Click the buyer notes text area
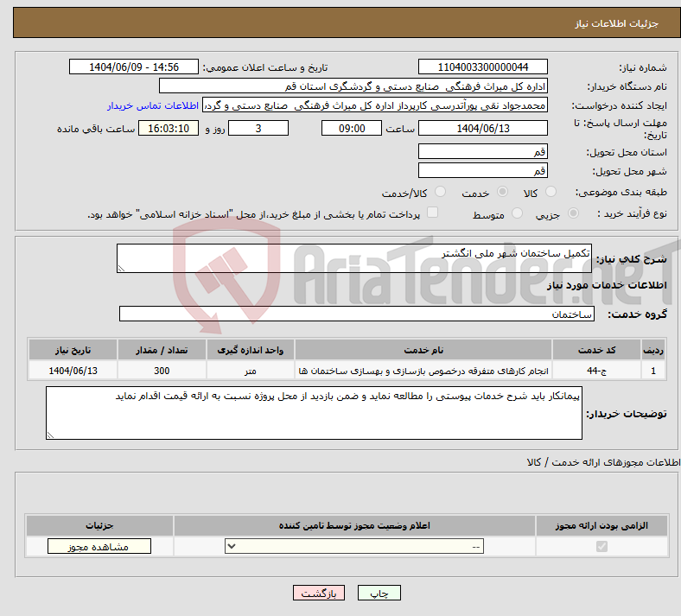The height and width of the screenshot is (616, 681). click(x=314, y=413)
